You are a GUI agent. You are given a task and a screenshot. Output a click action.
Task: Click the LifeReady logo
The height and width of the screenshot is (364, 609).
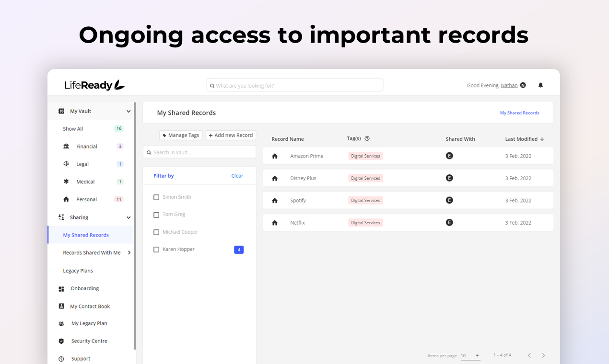94,85
